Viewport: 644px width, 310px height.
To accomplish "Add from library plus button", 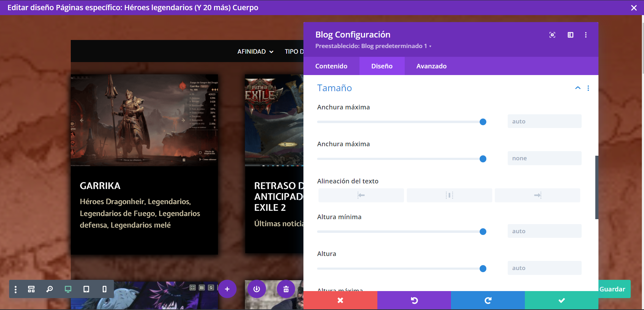I will point(227,289).
